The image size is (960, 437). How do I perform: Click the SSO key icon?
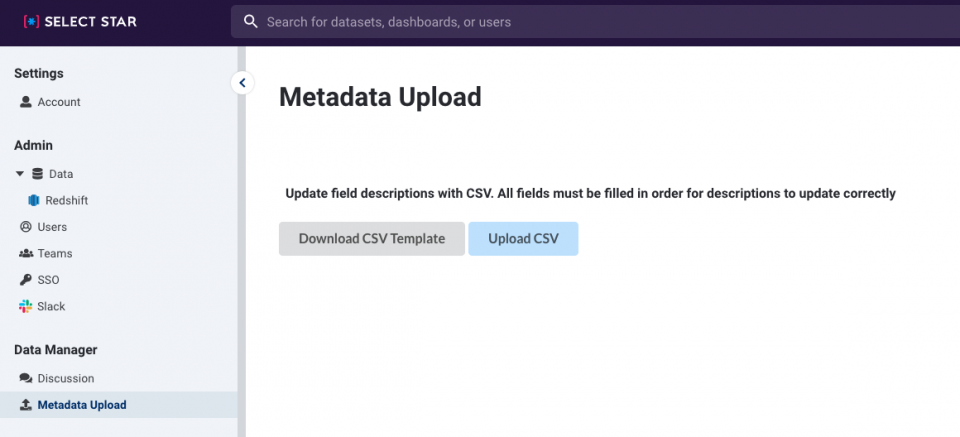pos(26,280)
